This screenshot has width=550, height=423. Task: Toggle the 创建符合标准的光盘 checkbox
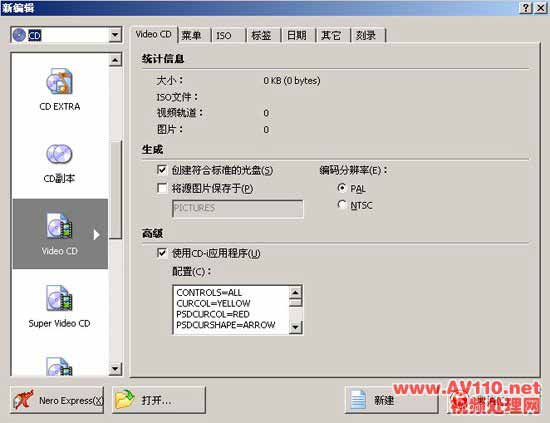click(x=162, y=170)
